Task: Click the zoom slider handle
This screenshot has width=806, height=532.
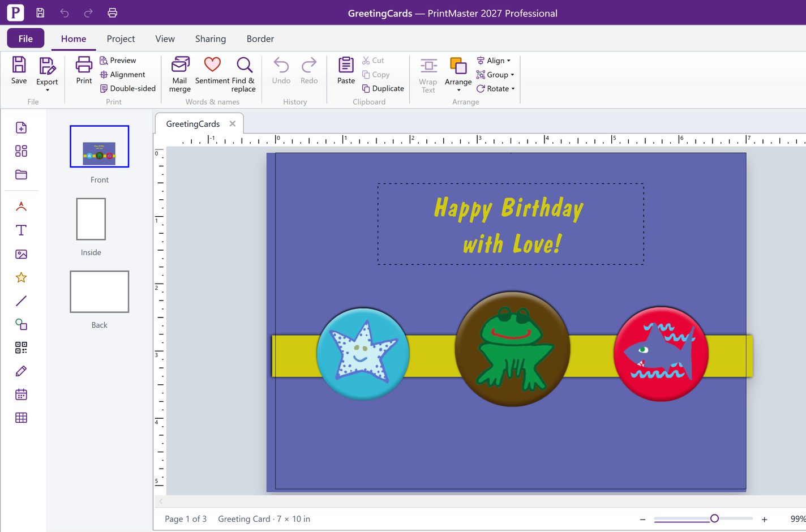Action: 714,518
